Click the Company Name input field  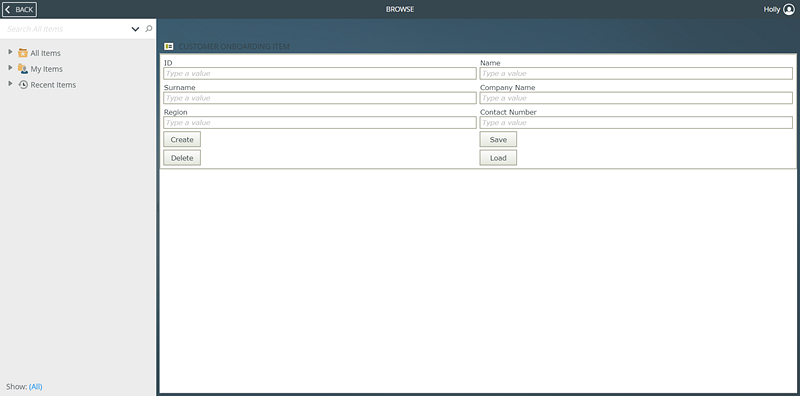636,98
